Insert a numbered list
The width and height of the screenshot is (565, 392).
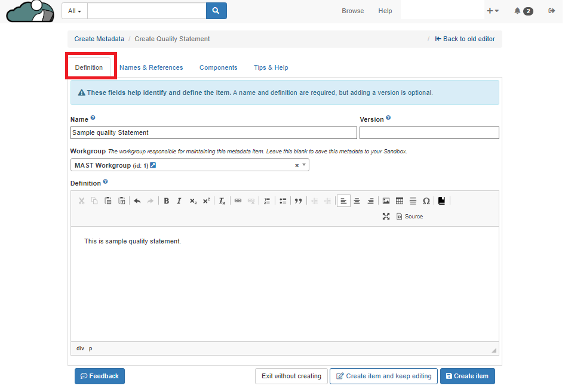(267, 201)
